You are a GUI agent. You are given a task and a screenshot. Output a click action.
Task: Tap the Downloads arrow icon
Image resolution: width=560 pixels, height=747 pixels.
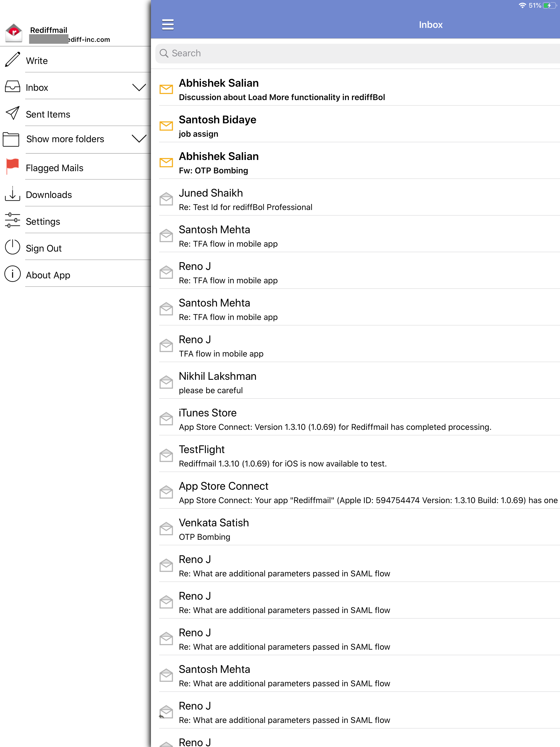click(x=13, y=194)
